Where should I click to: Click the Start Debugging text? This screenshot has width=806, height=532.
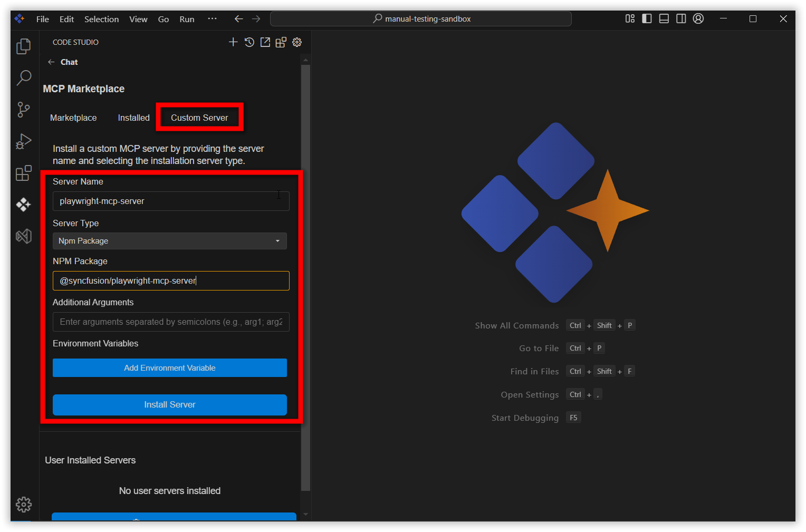(525, 418)
